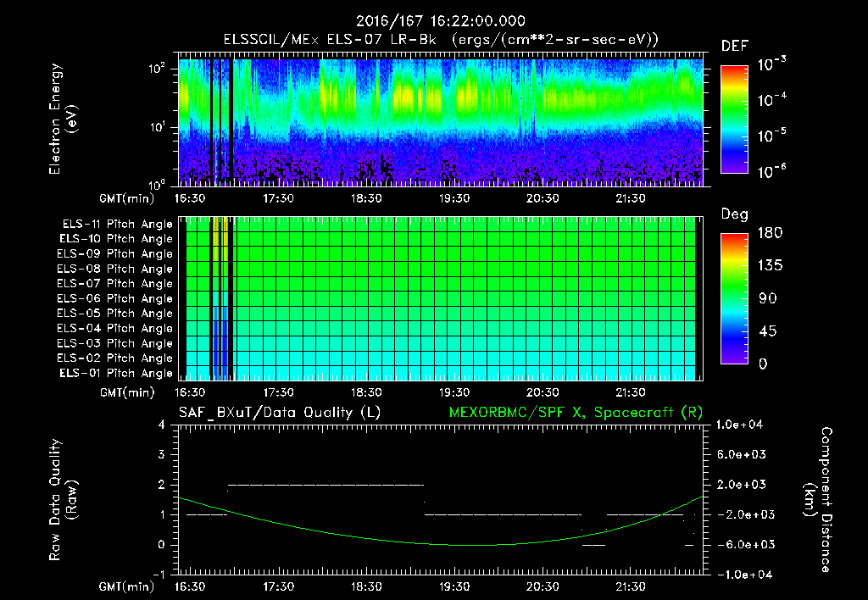The width and height of the screenshot is (868, 600).
Task: Click the Deg pitch angle color bar
Action: click(x=734, y=298)
